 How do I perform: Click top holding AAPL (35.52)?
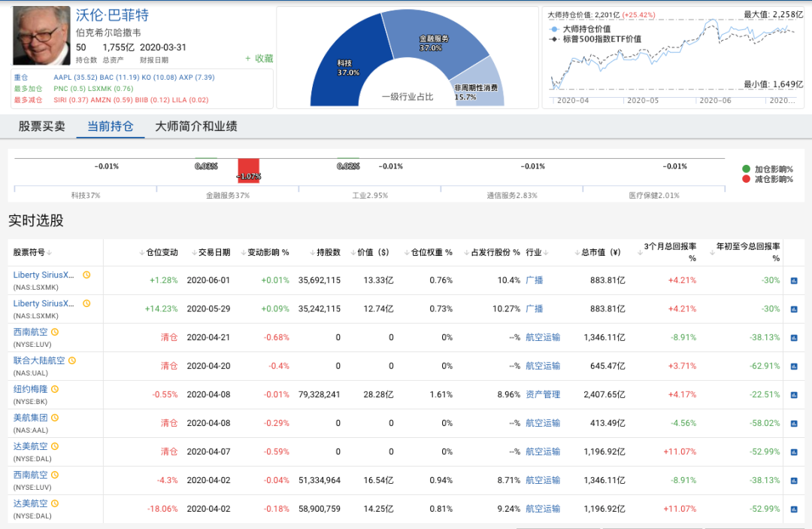coord(75,78)
